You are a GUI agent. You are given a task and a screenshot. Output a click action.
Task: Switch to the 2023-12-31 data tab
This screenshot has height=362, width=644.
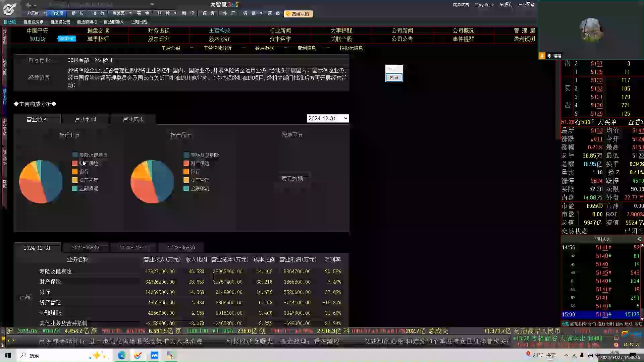pyautogui.click(x=133, y=247)
